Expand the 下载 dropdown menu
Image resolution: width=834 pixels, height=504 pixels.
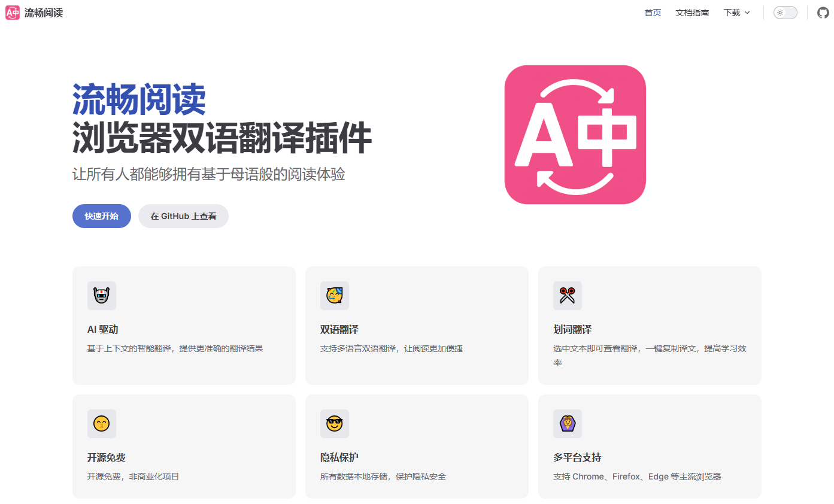click(x=736, y=13)
